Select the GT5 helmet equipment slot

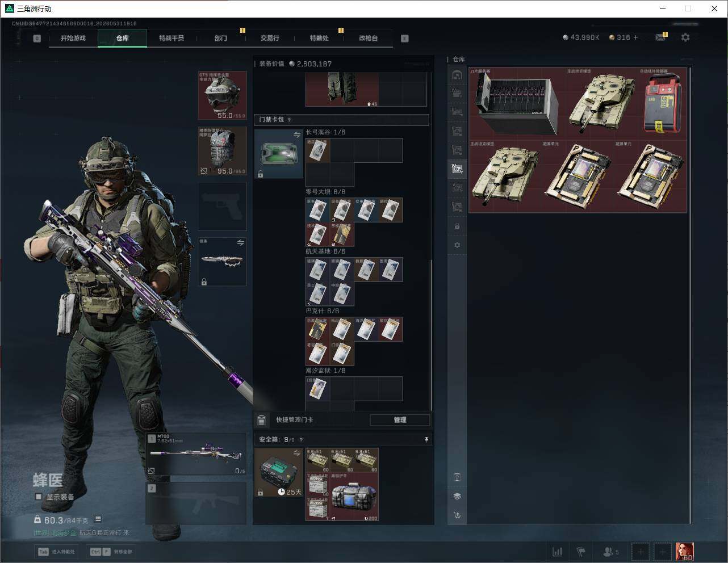point(222,95)
